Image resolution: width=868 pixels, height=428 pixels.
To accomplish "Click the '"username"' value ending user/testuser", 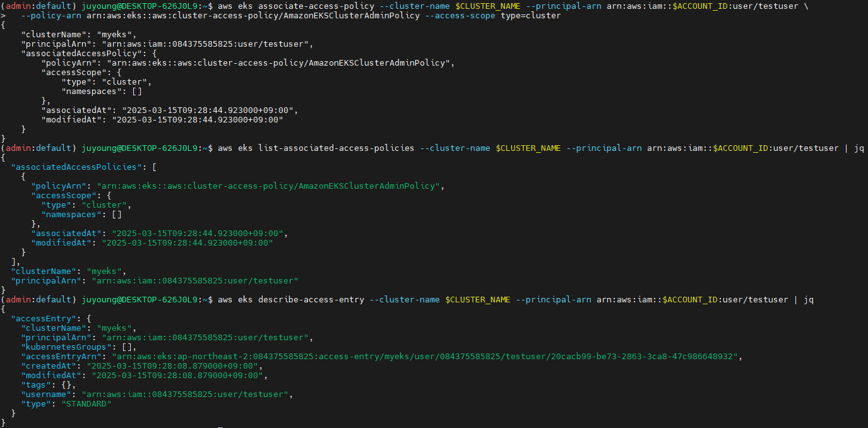I will (x=186, y=394).
